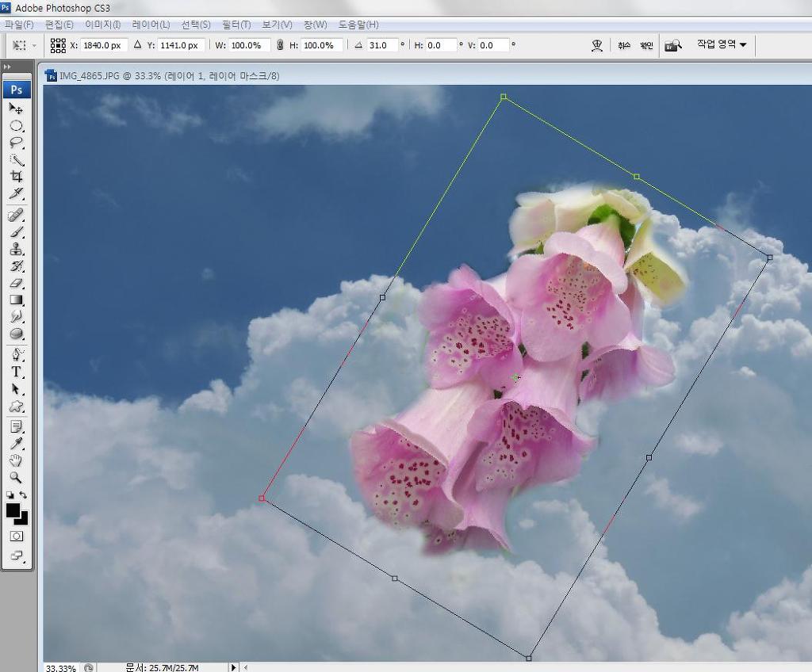Select the Move tool

click(x=16, y=109)
